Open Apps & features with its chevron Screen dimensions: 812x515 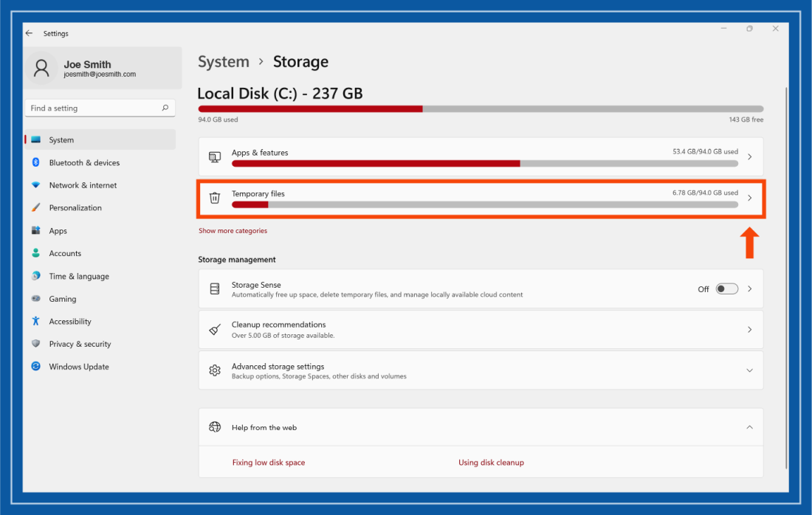[x=749, y=156]
